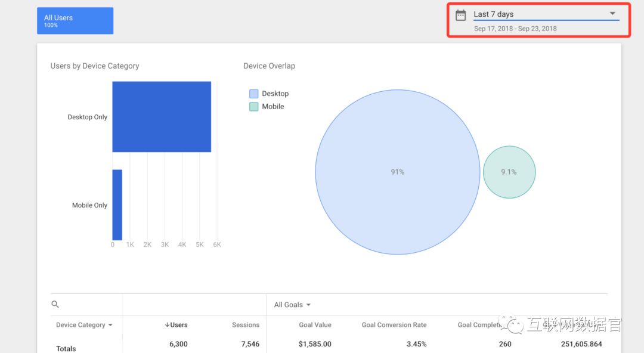Sort by Goal Conversion Rate header

(x=394, y=325)
